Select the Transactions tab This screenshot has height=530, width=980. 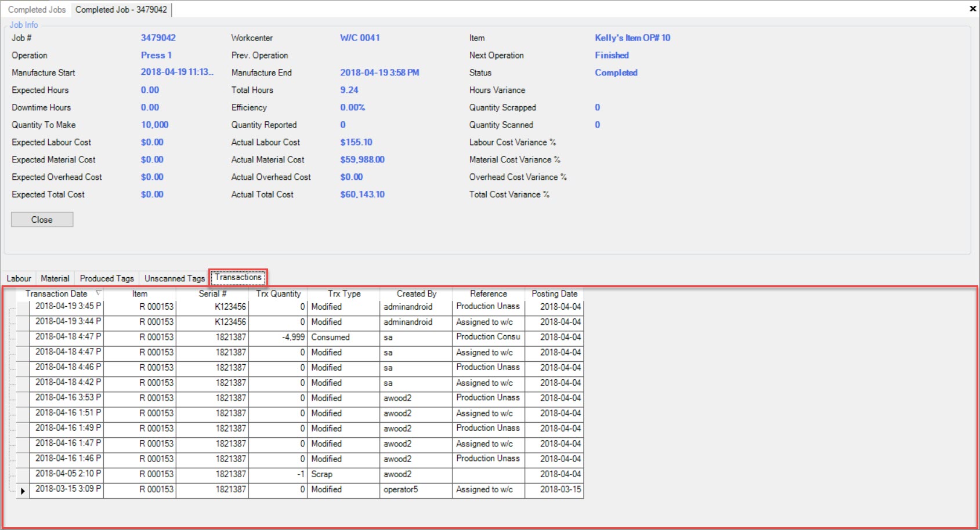[x=238, y=278]
